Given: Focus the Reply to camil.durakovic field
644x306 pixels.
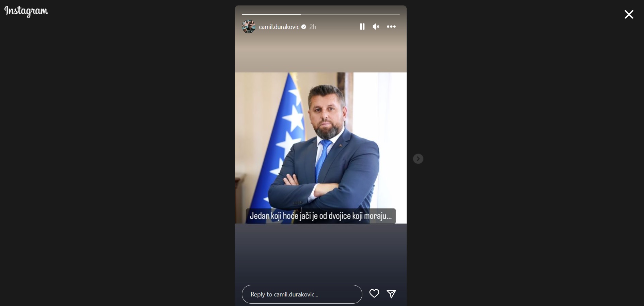Looking at the screenshot, I should (302, 294).
